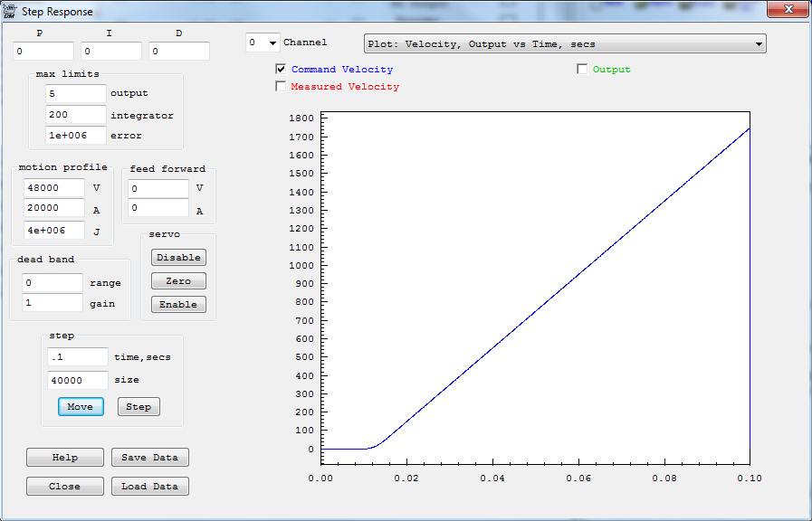Toggle the Command Velocity checkbox
Screen dimensions: 812x521
(x=282, y=70)
